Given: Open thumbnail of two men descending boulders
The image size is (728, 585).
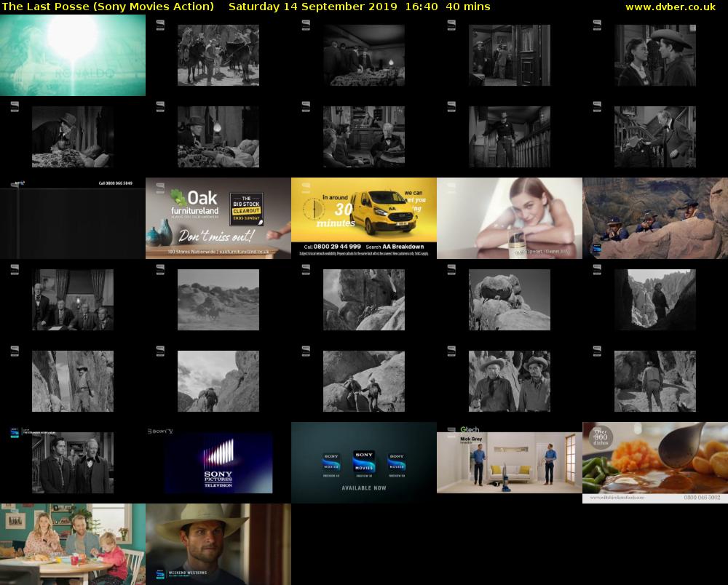Looking at the screenshot, I should coord(364,381).
